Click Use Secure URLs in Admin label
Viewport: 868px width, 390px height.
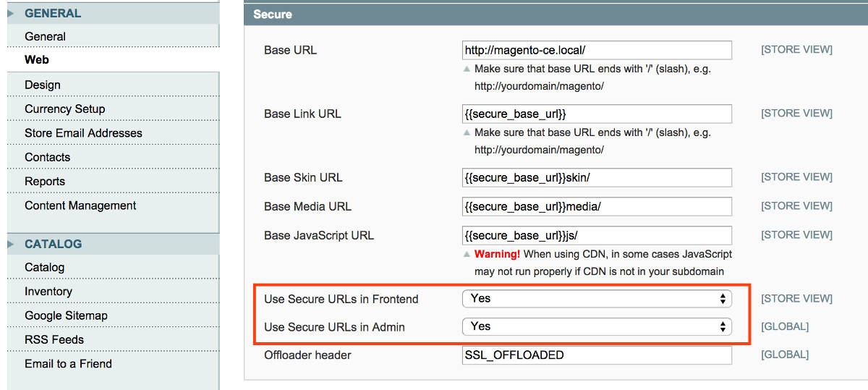[x=334, y=327]
